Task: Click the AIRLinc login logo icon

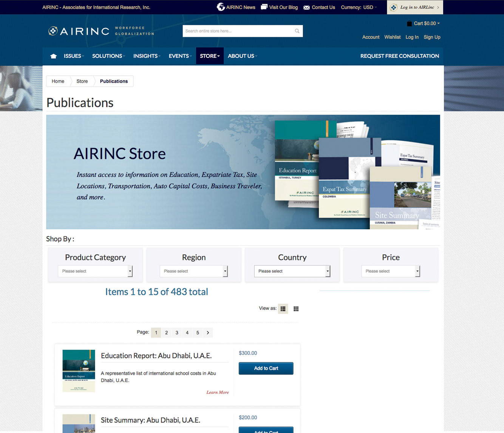Action: coord(394,7)
